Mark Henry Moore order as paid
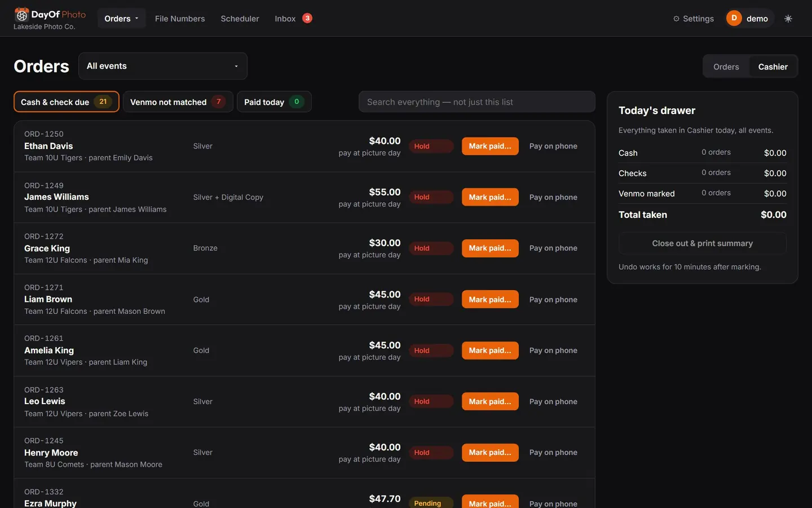Viewport: 812px width, 508px height. pyautogui.click(x=490, y=453)
